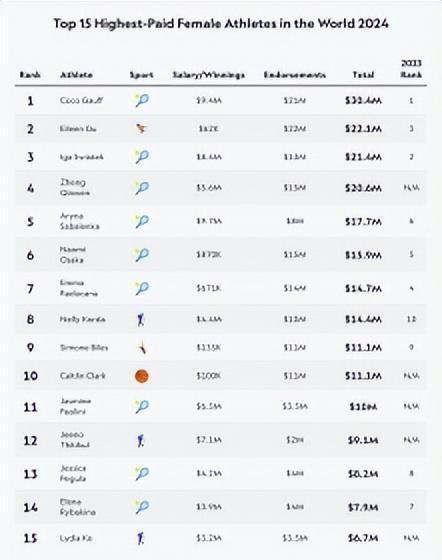Click the $22.1M total in rank 2 row
The image size is (442, 560).
click(x=363, y=129)
